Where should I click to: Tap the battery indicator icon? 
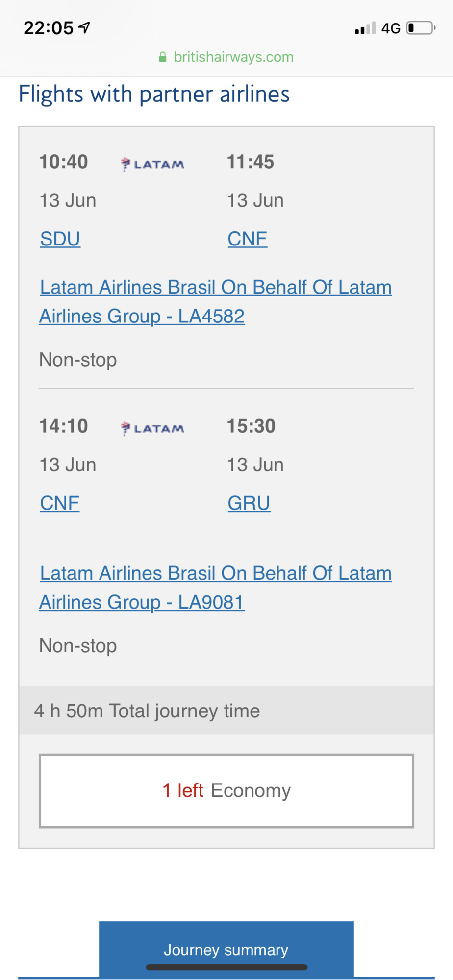click(421, 28)
